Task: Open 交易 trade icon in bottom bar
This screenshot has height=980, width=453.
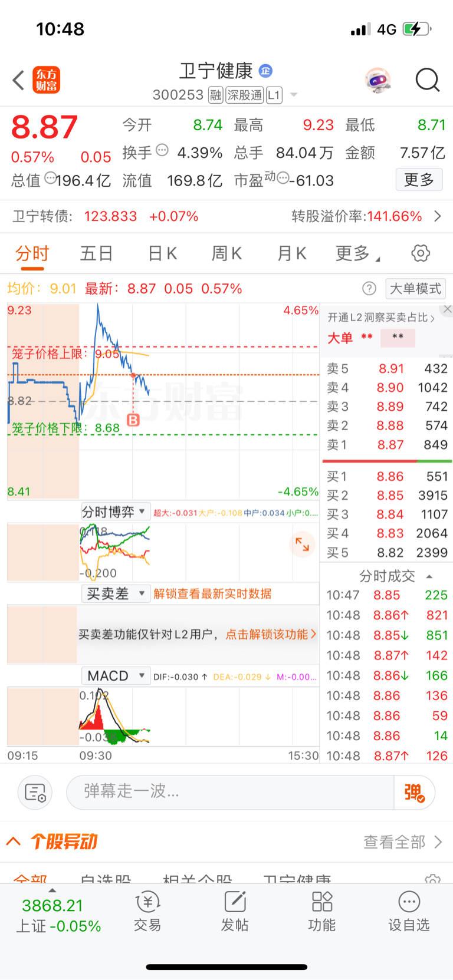Action: pos(147,912)
